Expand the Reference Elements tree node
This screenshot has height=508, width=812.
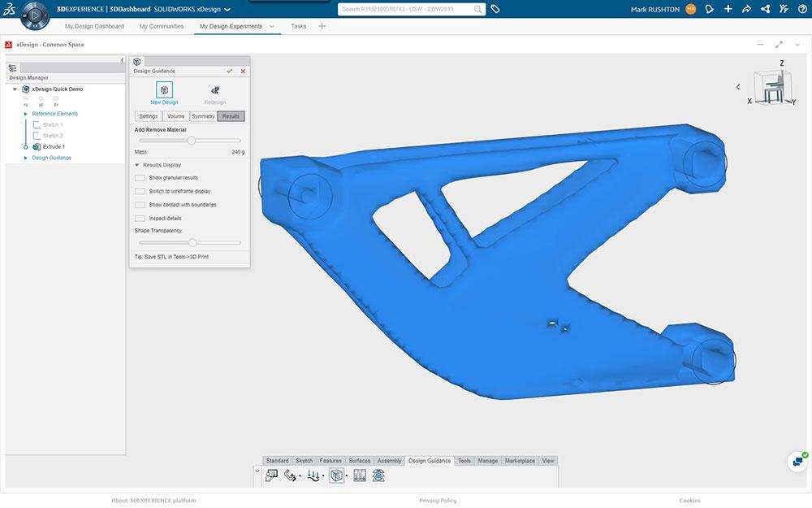pos(26,114)
